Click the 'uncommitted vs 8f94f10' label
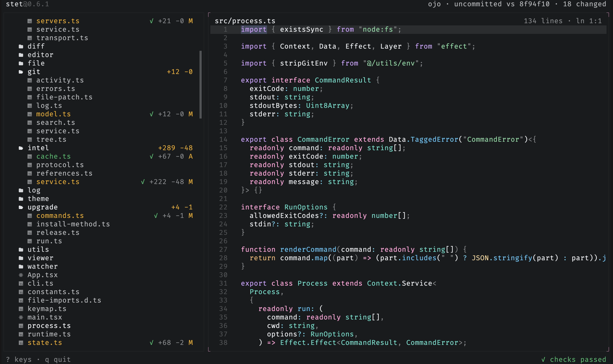This screenshot has width=613, height=364. (x=502, y=4)
